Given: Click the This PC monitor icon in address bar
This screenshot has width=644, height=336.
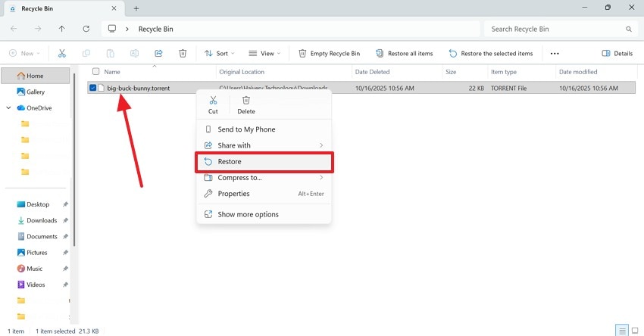Looking at the screenshot, I should [x=111, y=29].
